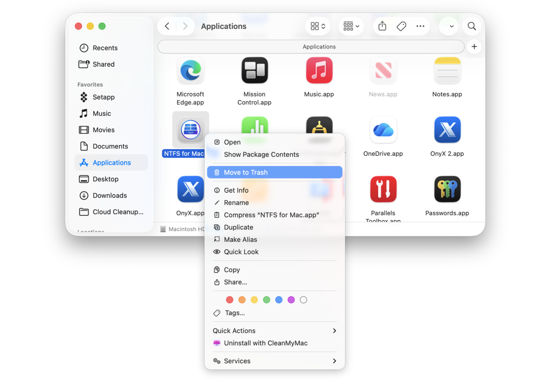
Task: Choose Copy in context menu
Action: (275, 270)
